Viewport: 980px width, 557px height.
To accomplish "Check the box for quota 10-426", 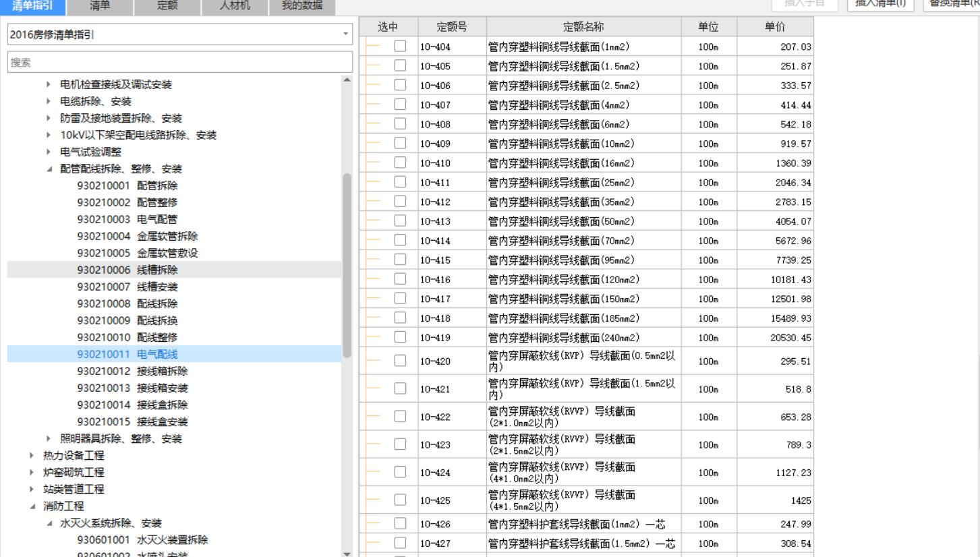I will (x=400, y=523).
